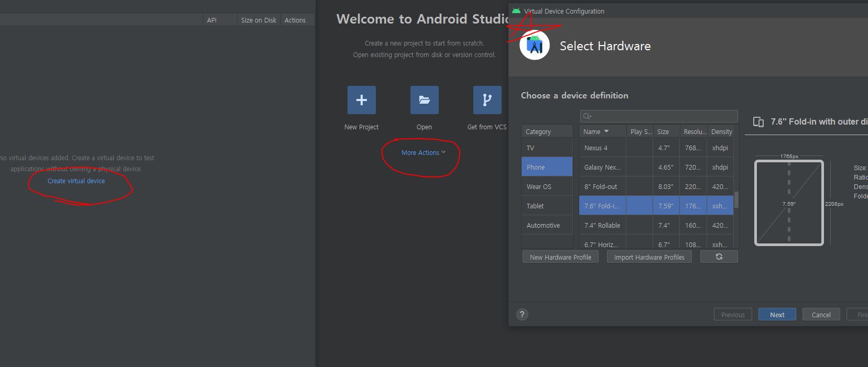
Task: Select the Automotive category
Action: click(547, 225)
